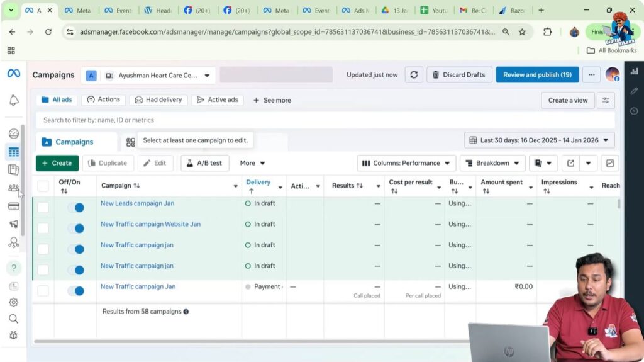644x362 pixels.
Task: Select the Had delivery view tab
Action: [158, 99]
